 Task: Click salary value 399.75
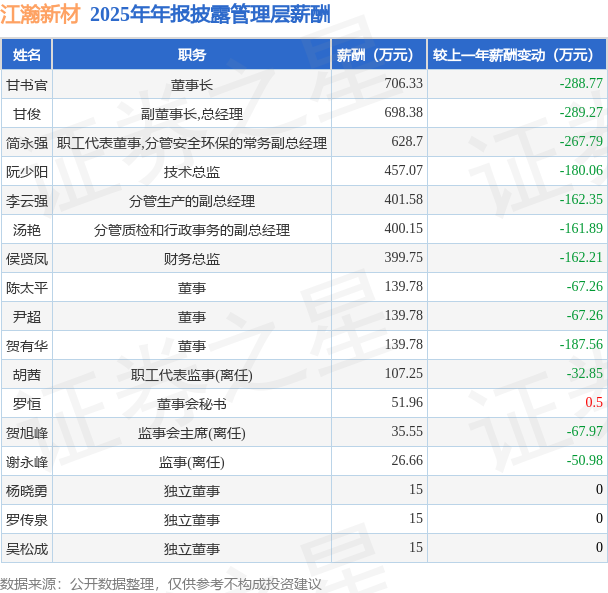[403, 257]
